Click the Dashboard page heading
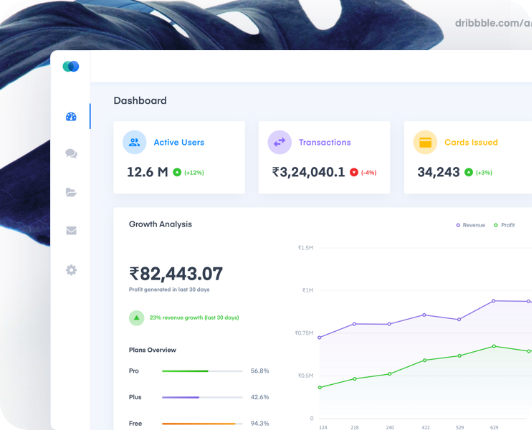Screen dimensions: 532x430 [x=140, y=100]
